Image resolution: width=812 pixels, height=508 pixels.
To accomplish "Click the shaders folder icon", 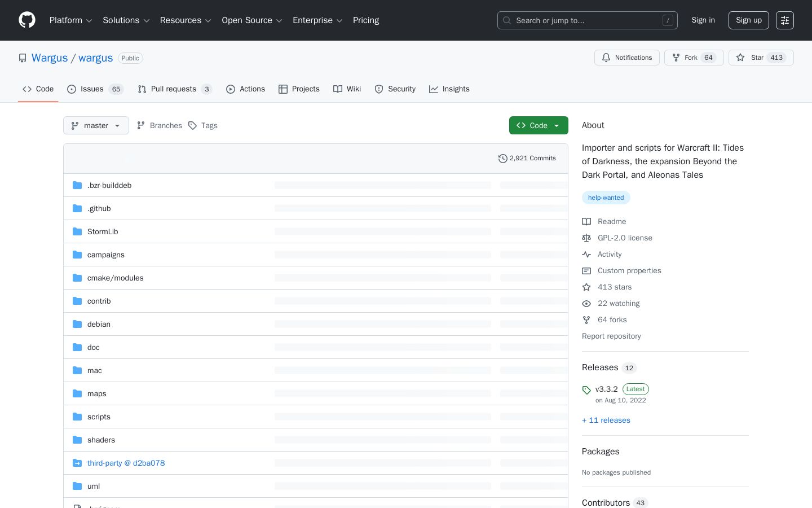I will tap(77, 440).
